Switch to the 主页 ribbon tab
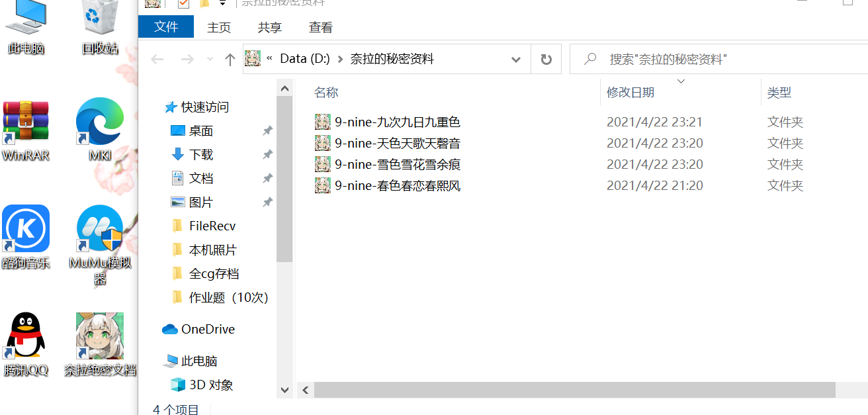 219,27
